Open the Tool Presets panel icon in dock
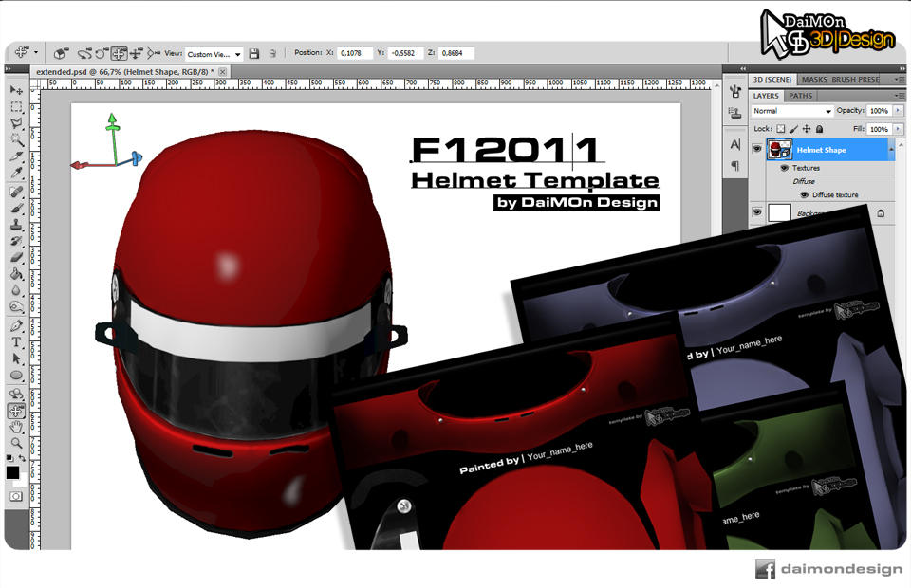This screenshot has height=588, width=911. 735,91
